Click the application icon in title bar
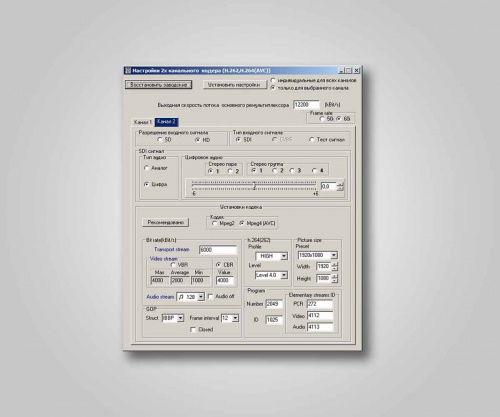Image resolution: width=500 pixels, height=417 pixels. tap(128, 70)
